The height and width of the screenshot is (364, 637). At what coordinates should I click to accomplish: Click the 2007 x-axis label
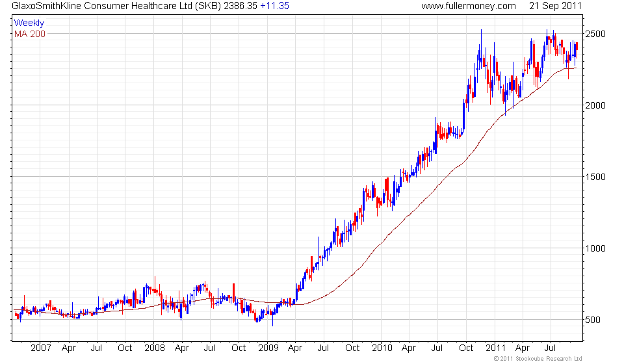[41, 348]
